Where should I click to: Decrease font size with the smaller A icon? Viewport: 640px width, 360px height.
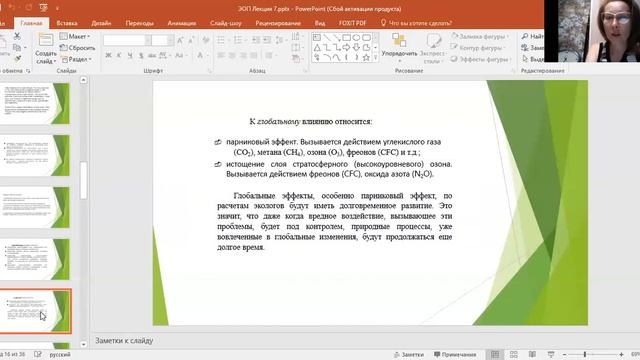(191, 40)
